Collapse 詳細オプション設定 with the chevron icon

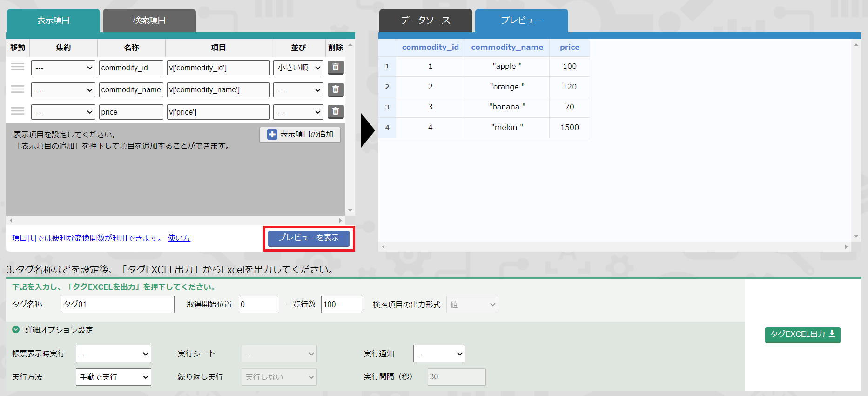coord(16,329)
